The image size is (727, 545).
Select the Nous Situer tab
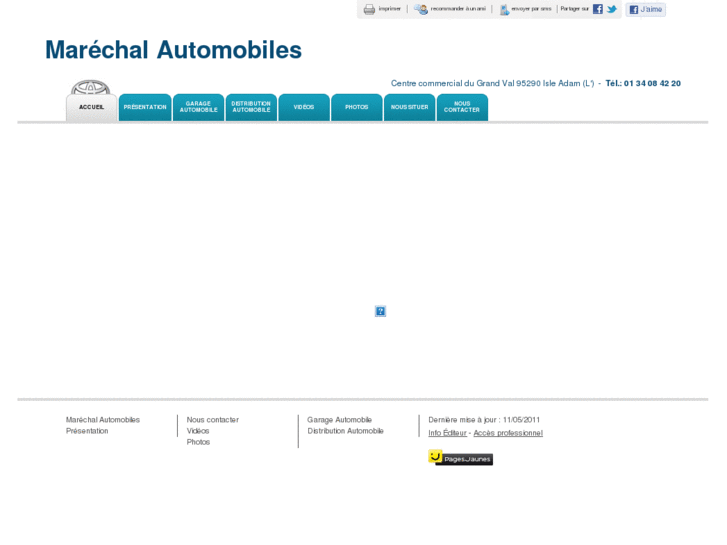(x=409, y=107)
